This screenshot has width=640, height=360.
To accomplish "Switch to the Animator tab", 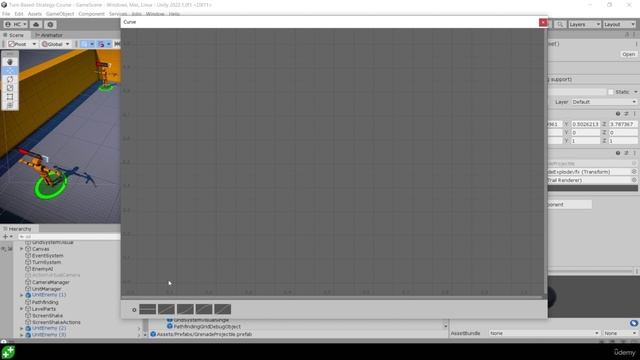I will pyautogui.click(x=49, y=35).
